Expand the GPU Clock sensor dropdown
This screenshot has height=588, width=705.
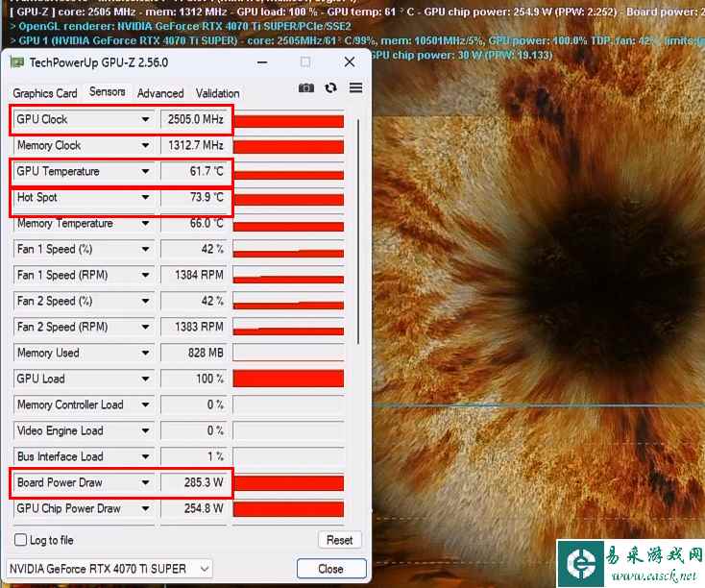point(145,119)
